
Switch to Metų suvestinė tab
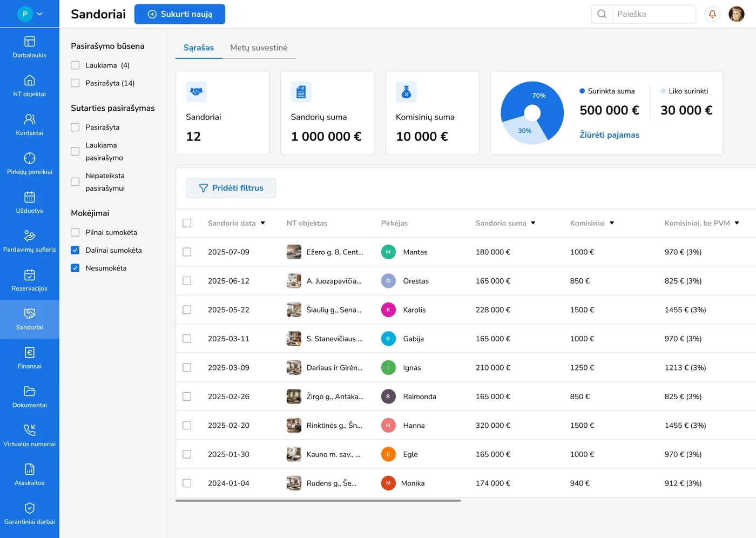point(259,48)
